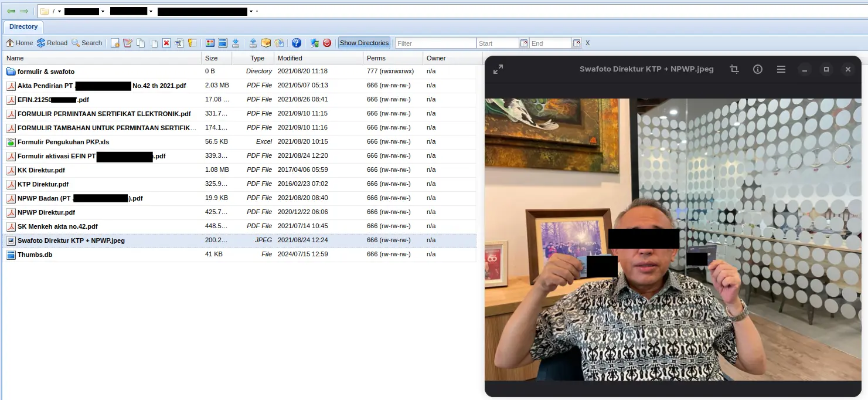This screenshot has width=868, height=400.
Task: Click the new file icon with star
Action: 115,43
